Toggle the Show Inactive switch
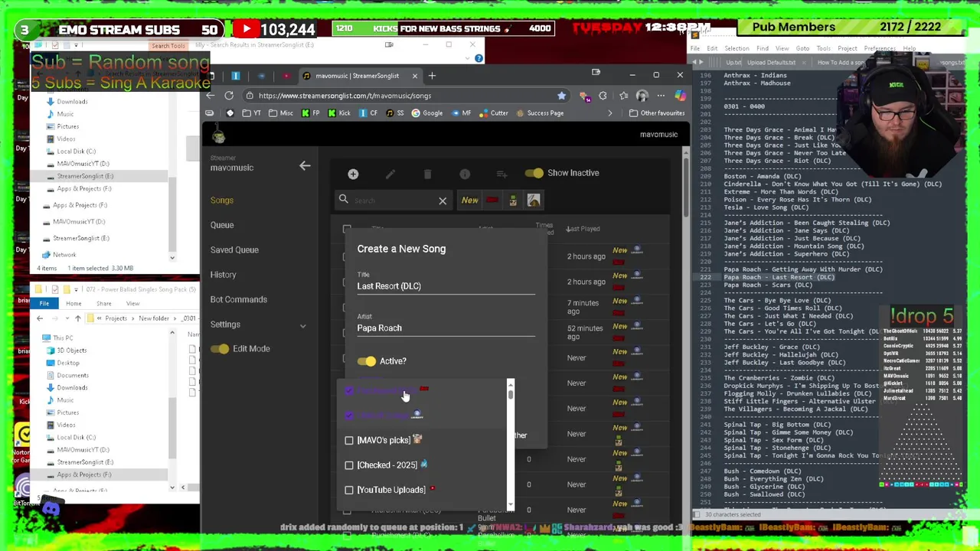This screenshot has height=551, width=980. click(534, 173)
